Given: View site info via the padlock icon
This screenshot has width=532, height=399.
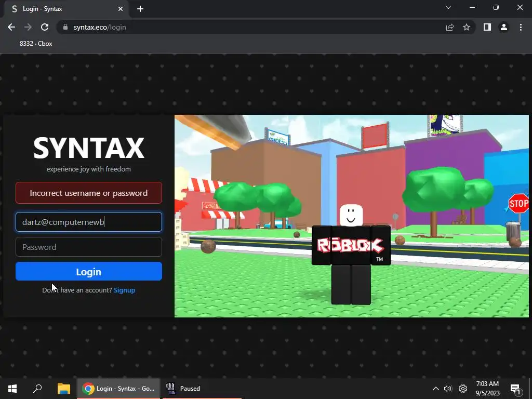Looking at the screenshot, I should point(65,27).
